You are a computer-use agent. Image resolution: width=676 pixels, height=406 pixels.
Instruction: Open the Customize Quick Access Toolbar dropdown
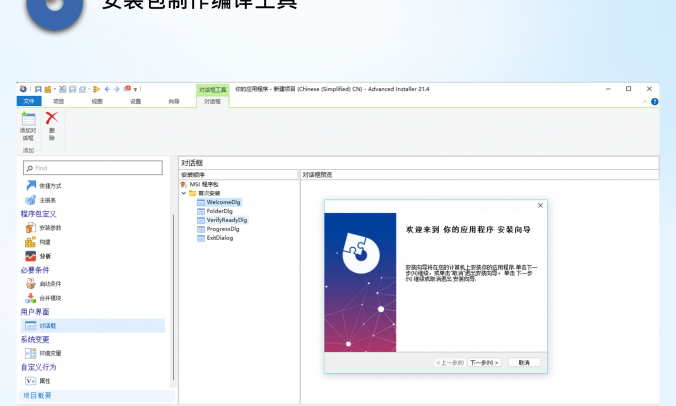135,90
